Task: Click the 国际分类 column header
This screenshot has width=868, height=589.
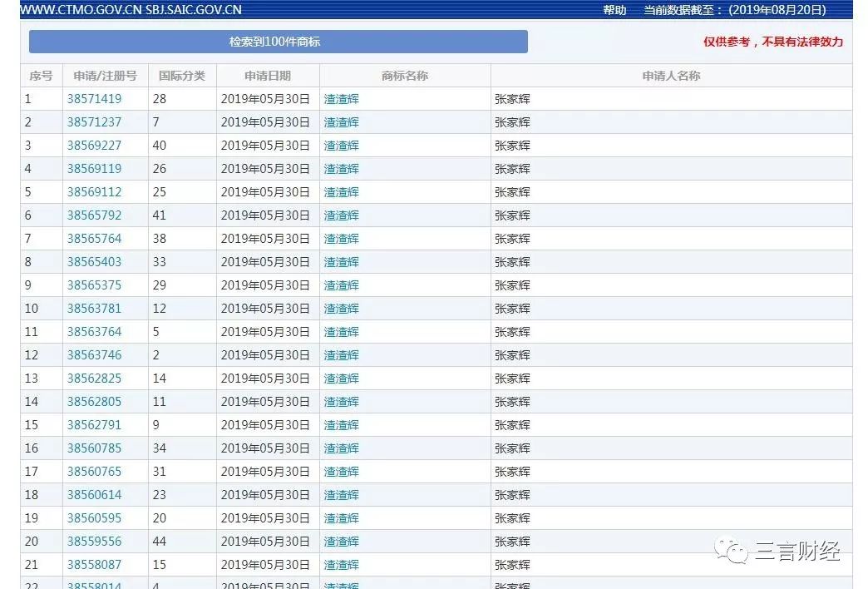Action: tap(182, 75)
